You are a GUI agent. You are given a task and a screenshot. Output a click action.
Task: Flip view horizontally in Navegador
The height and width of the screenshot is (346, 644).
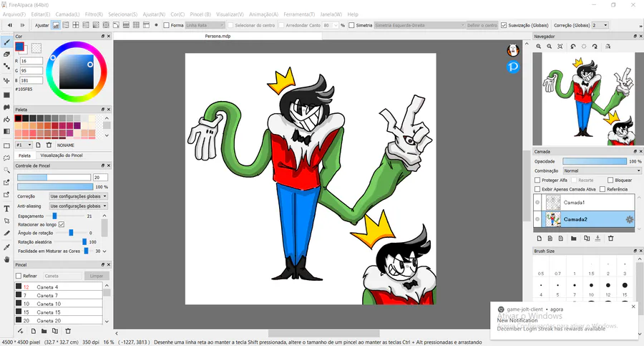click(608, 47)
